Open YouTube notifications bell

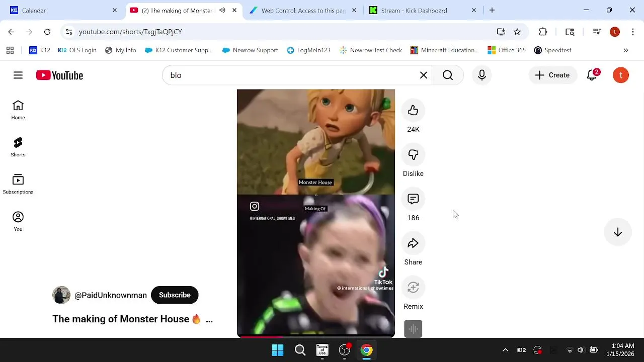pos(592,75)
